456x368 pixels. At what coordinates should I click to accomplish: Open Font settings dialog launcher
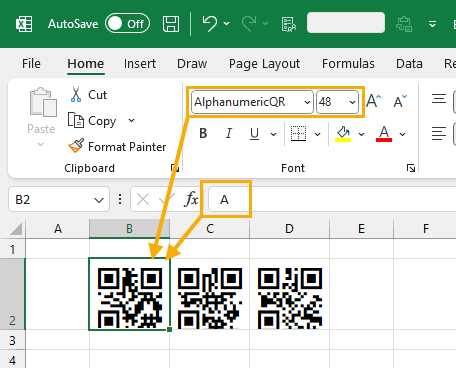point(411,168)
